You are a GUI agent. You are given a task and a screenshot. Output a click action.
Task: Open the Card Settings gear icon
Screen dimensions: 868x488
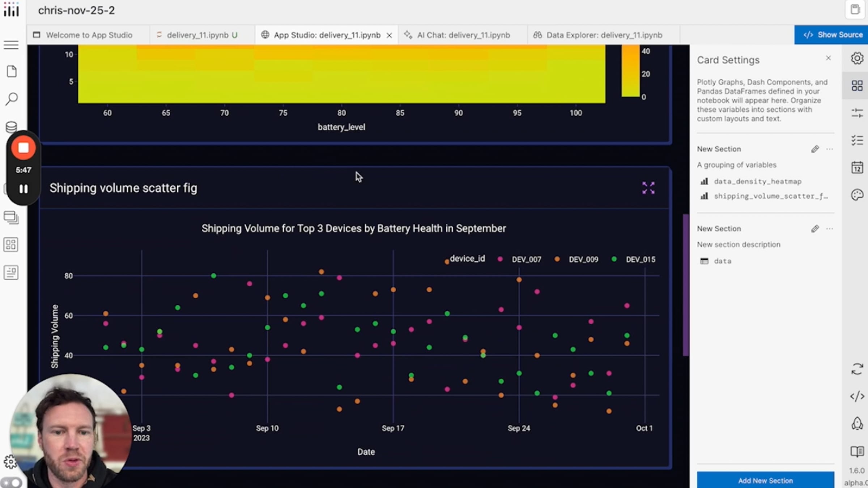click(857, 58)
